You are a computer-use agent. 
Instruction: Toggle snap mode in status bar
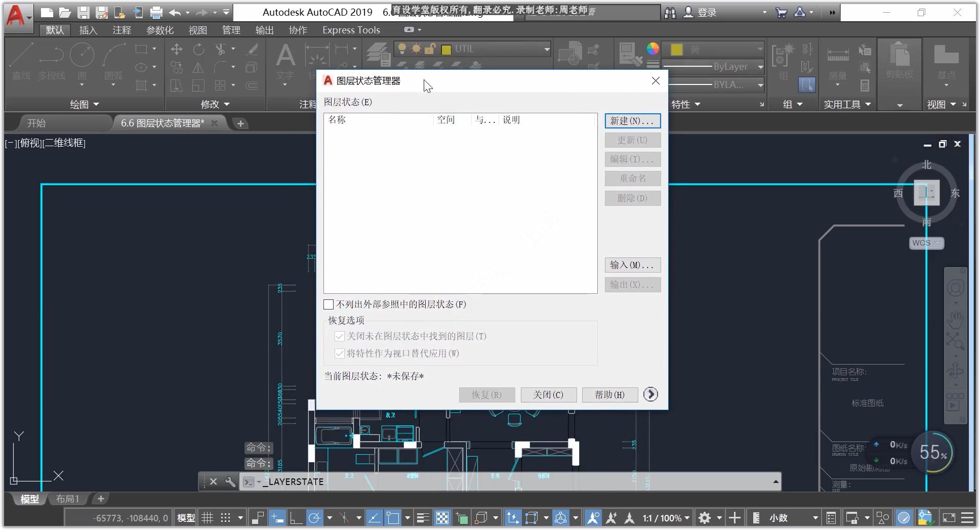[226, 518]
